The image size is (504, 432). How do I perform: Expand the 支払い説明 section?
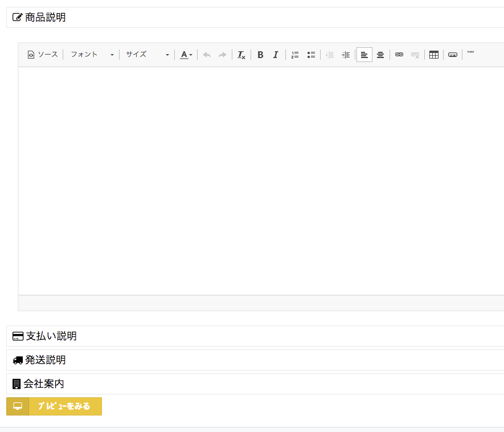point(51,336)
